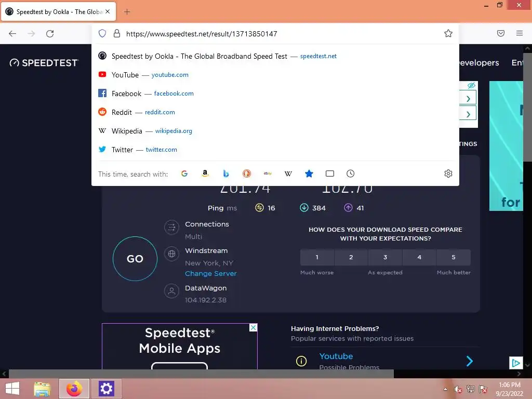Screen dimensions: 532x399
Task: Select the Reddit suggestion
Action: point(275,112)
